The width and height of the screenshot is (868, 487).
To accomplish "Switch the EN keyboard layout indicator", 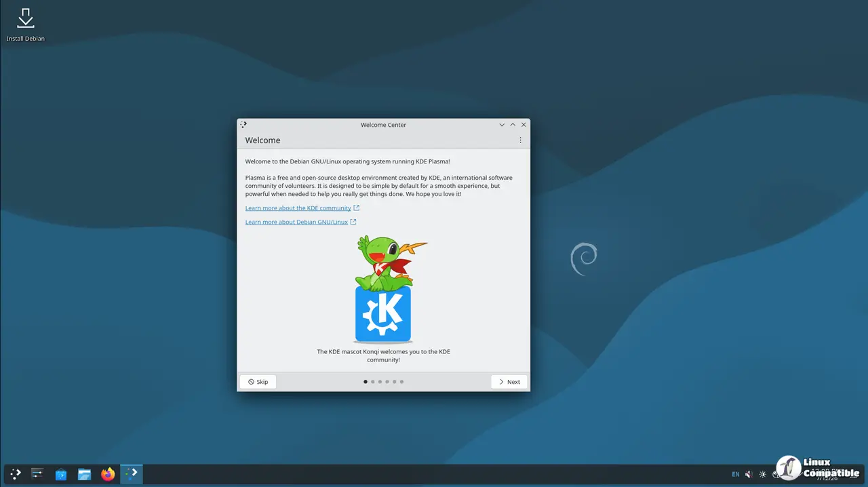I will [x=736, y=475].
